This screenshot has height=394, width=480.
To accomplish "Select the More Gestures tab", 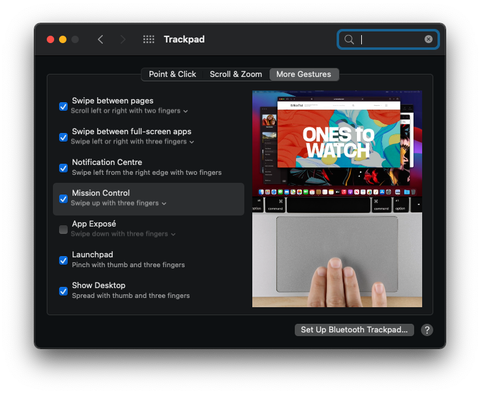I will tap(304, 74).
